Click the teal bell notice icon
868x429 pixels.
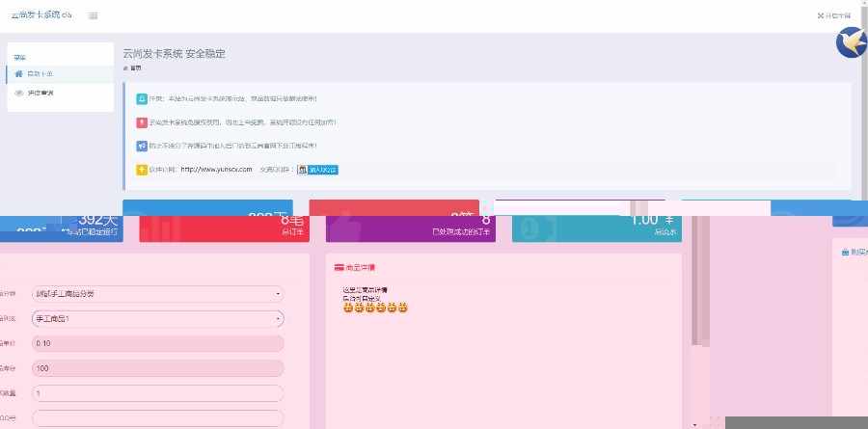coord(142,99)
